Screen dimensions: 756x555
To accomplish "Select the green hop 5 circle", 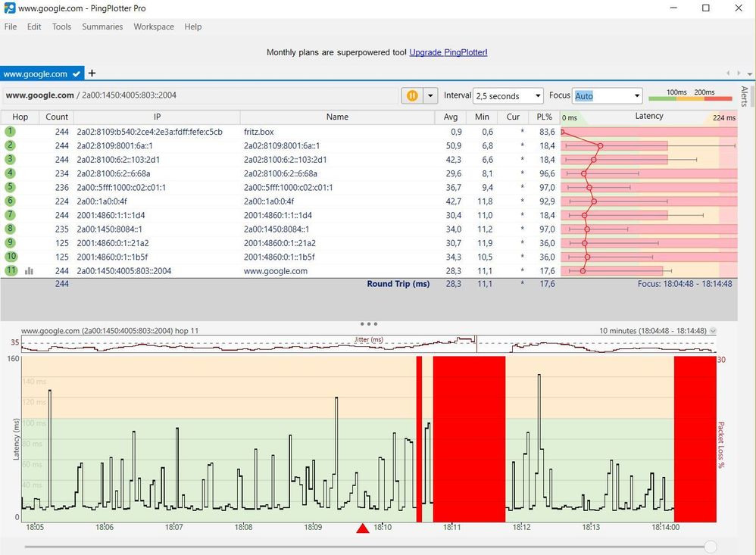I will [11, 187].
